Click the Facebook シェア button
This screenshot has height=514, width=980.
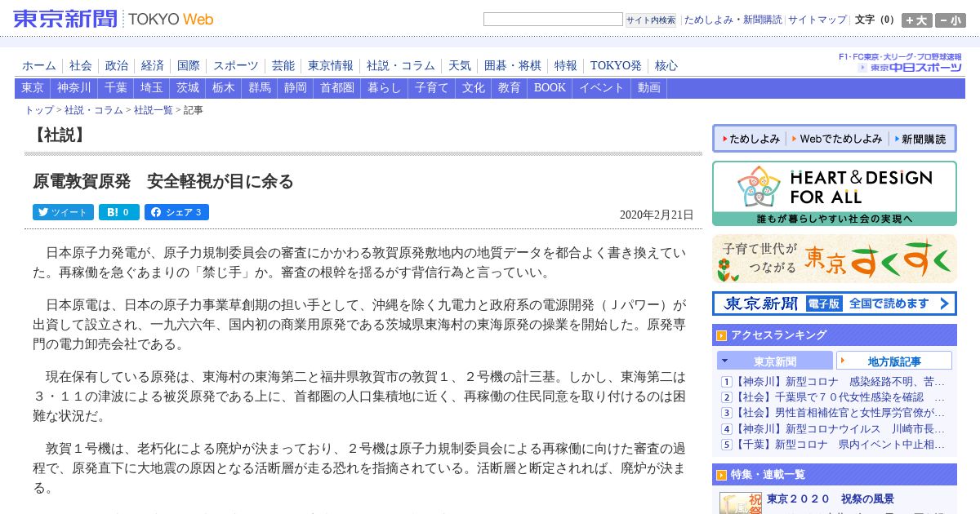(x=176, y=212)
